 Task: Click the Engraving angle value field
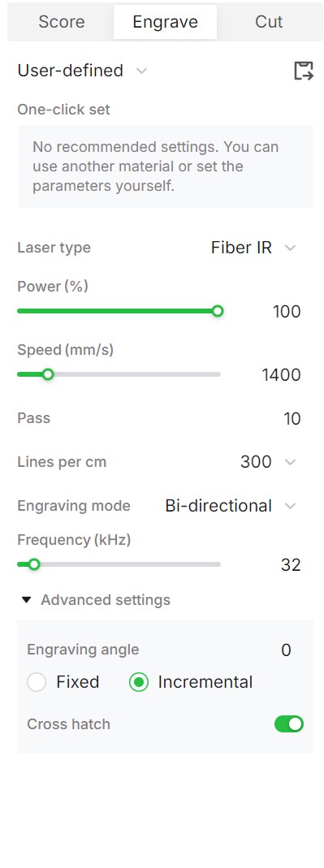click(286, 650)
